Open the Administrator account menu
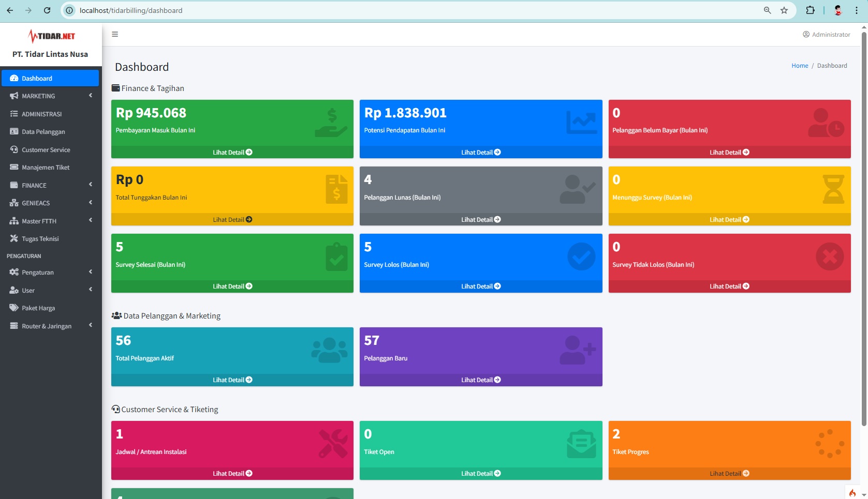The image size is (868, 499). click(x=827, y=34)
